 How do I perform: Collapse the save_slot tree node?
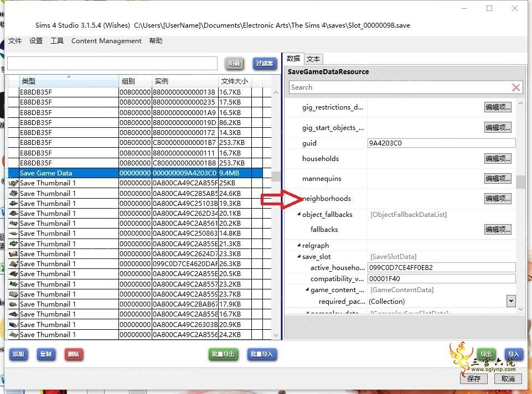pyautogui.click(x=299, y=256)
